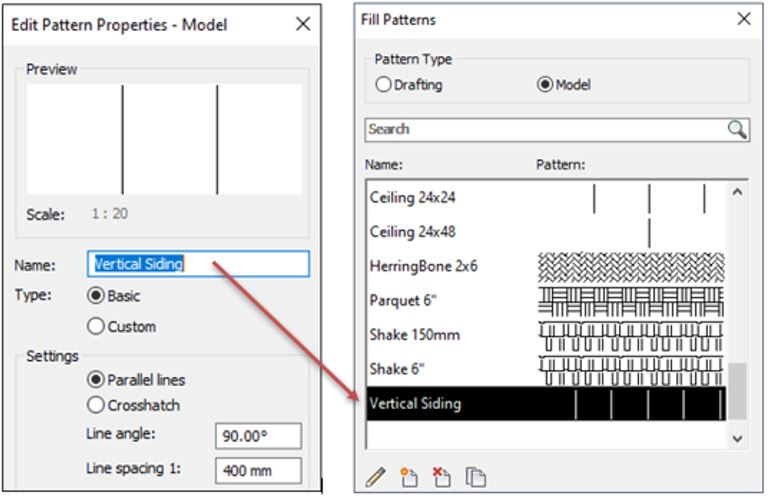
Task: Click the pattern list scroll down arrow
Action: [x=737, y=438]
